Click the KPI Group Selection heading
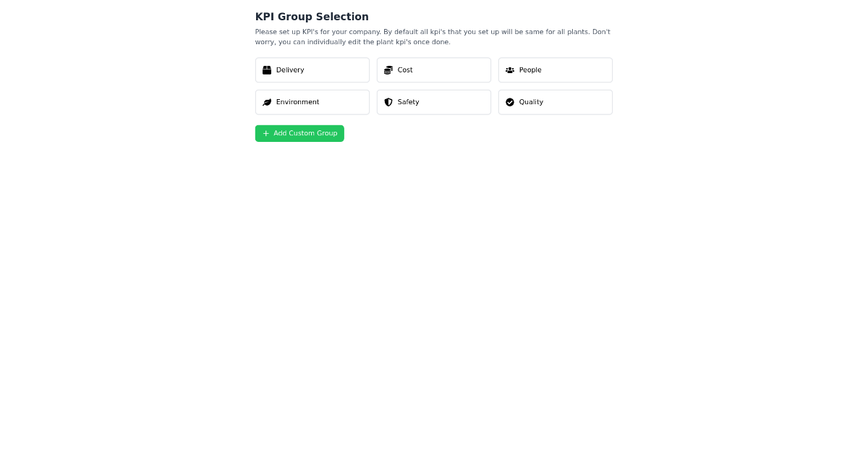868x456 pixels. coord(312,17)
